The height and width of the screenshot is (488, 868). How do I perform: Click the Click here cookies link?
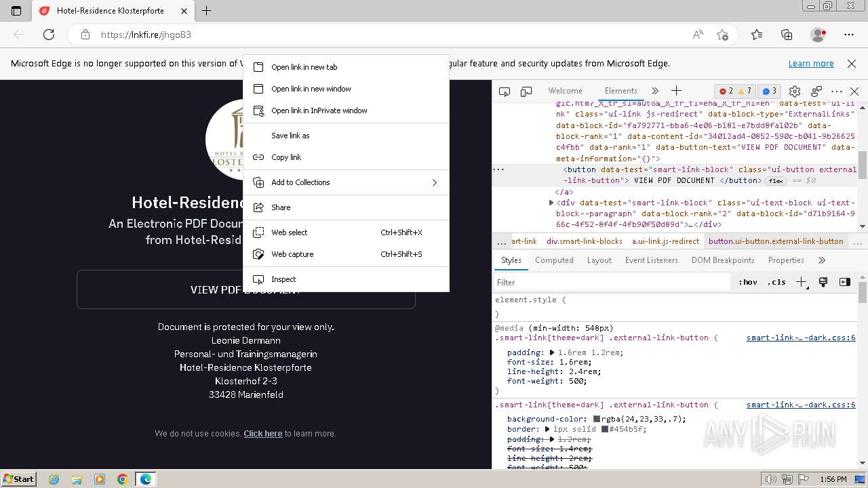(x=263, y=434)
